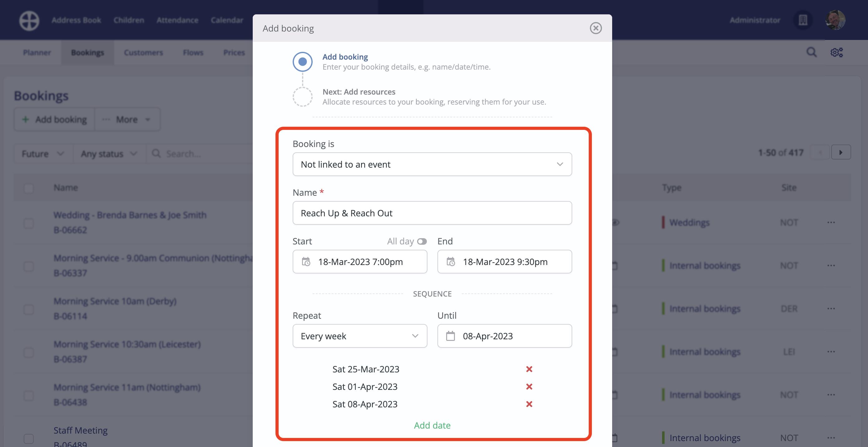Screen dimensions: 868x447
Task: Select the Add booking radio step
Action: (x=302, y=62)
